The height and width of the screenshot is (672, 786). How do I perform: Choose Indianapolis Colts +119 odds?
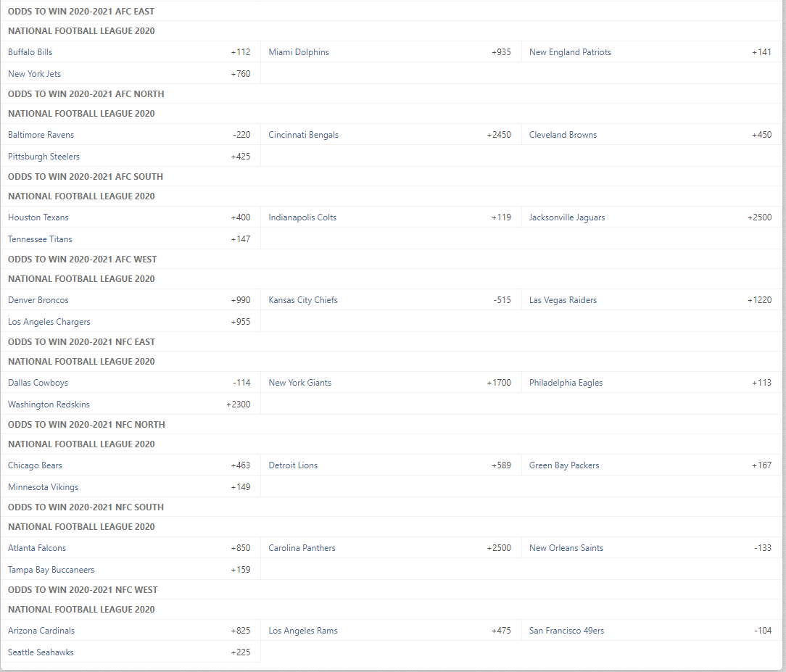pyautogui.click(x=391, y=217)
